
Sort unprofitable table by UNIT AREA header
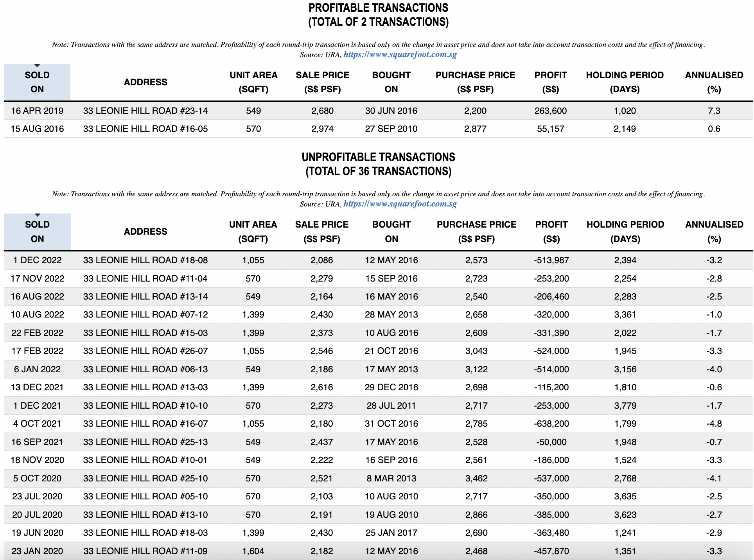click(x=253, y=232)
